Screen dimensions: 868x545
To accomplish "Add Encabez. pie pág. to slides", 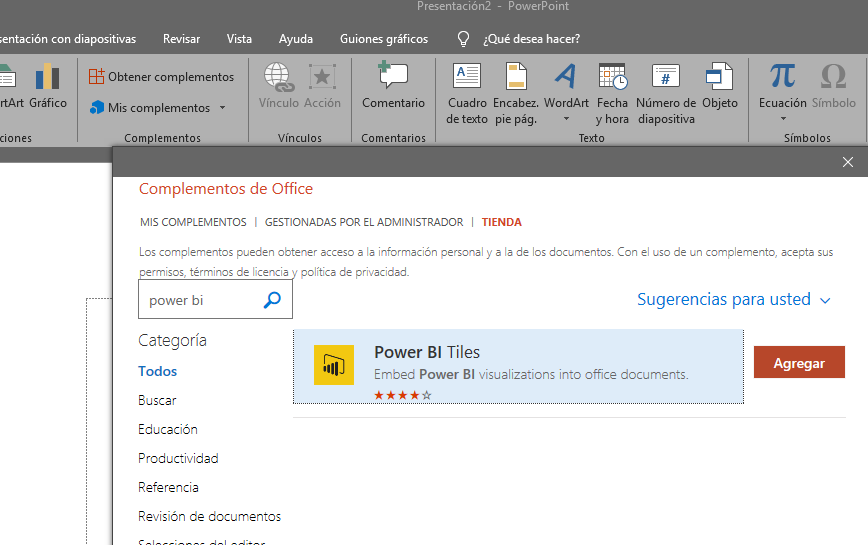I will coord(515,94).
